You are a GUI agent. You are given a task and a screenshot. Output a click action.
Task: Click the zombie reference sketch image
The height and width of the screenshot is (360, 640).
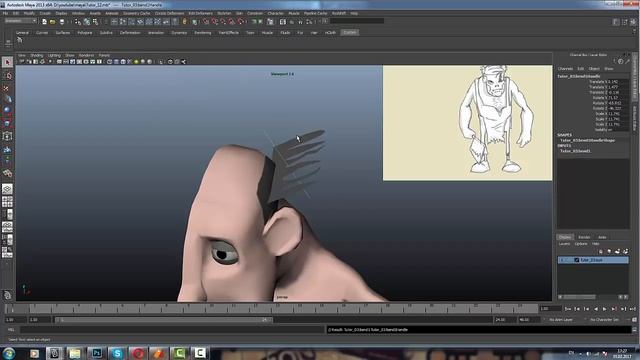pos(467,123)
